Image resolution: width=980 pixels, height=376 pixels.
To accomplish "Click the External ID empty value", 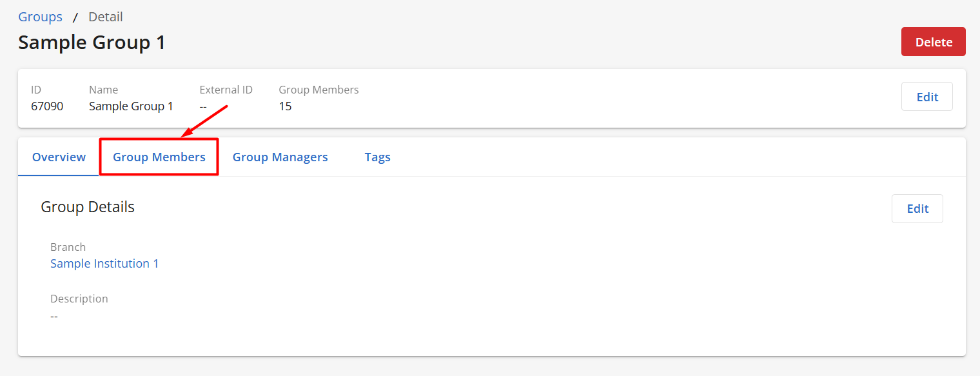I will (x=204, y=106).
